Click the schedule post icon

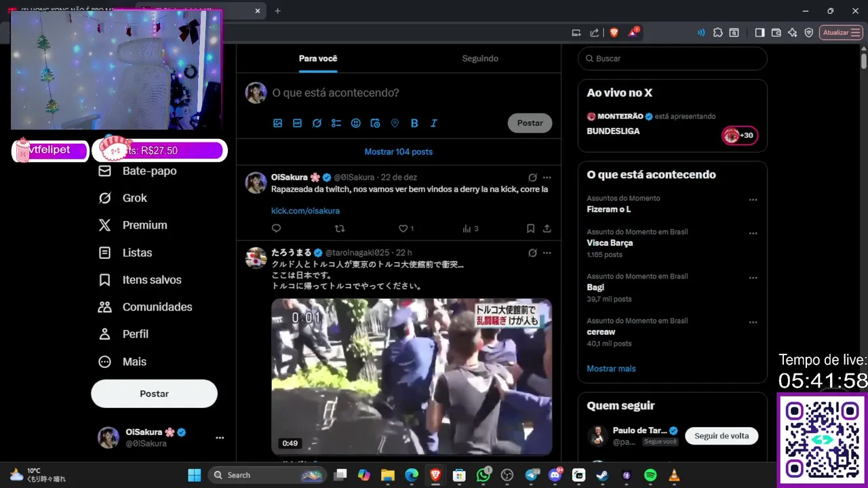(x=375, y=123)
